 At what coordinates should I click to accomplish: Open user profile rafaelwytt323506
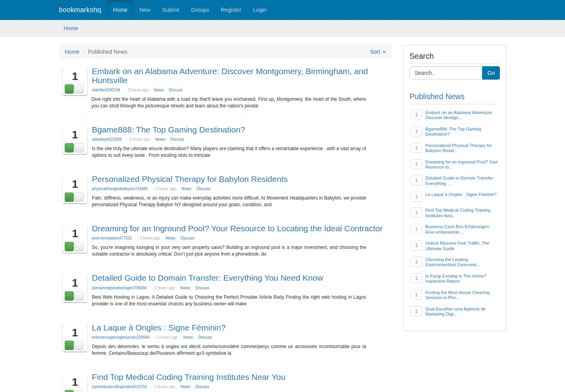107,140
